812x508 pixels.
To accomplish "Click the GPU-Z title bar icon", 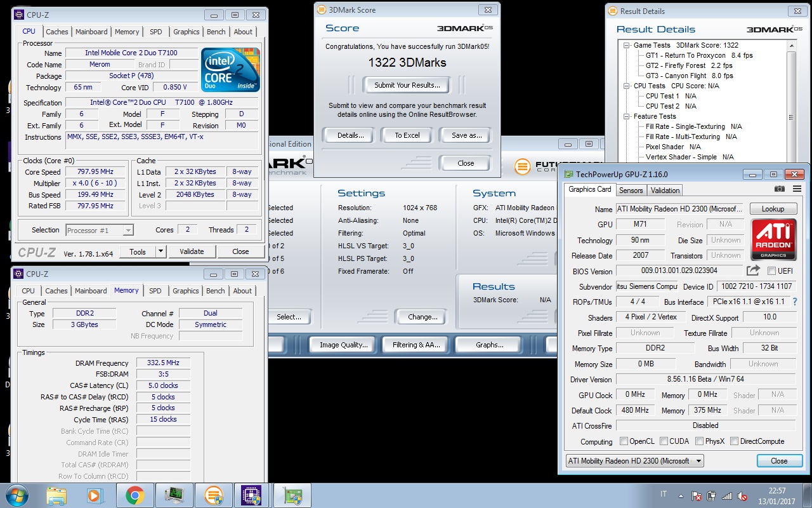I will click(x=569, y=174).
